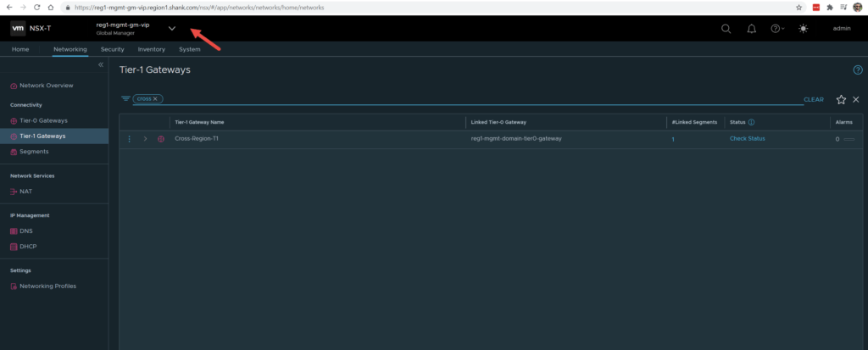Close the filter bar with X
868x350 pixels.
856,99
